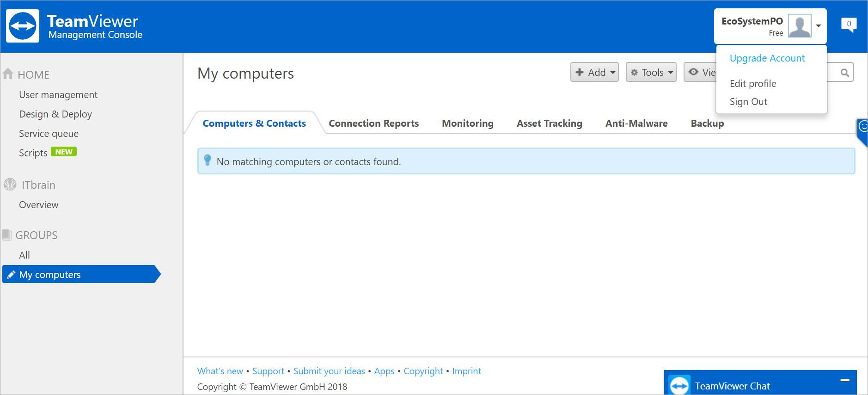Click the TeamViewer logo icon
The width and height of the screenshot is (868, 395).
23,26
